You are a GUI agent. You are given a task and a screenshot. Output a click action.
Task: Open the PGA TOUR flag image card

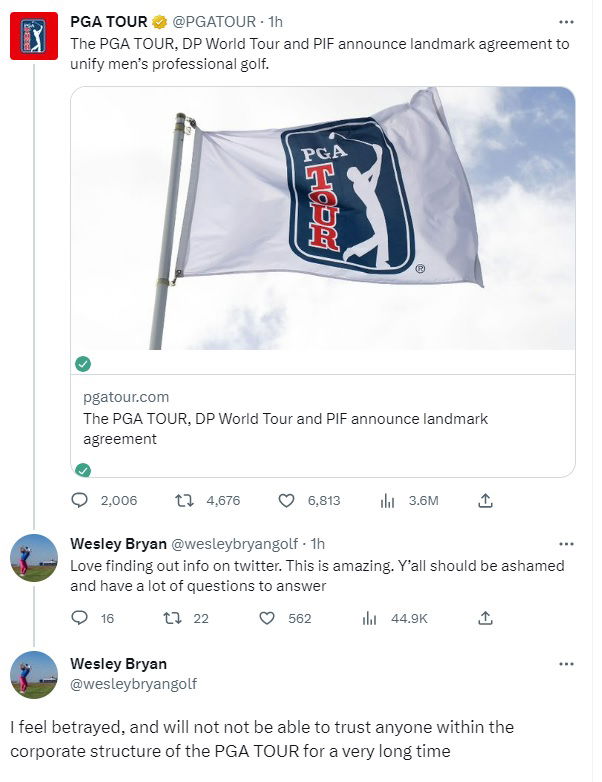pyautogui.click(x=323, y=218)
